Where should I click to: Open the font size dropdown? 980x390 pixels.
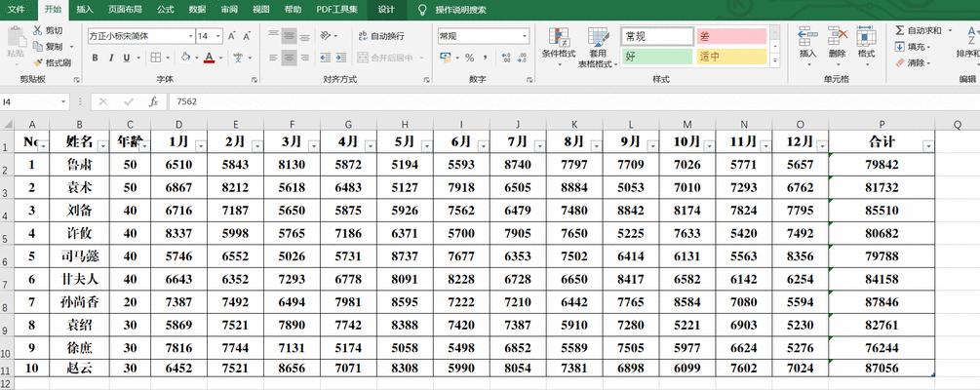coord(218,36)
